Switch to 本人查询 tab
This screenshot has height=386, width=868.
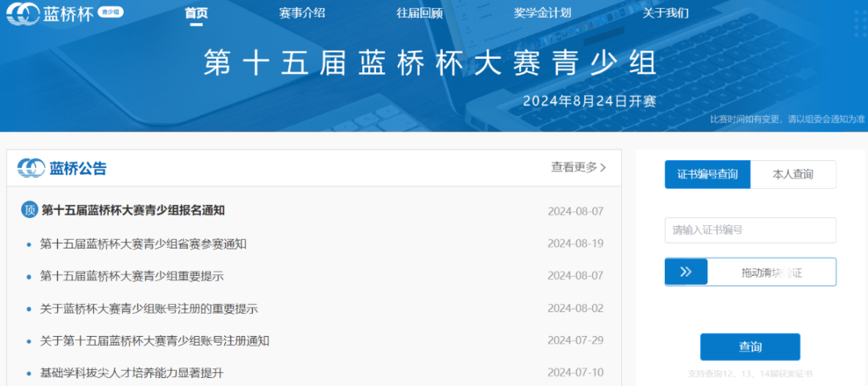pos(792,175)
